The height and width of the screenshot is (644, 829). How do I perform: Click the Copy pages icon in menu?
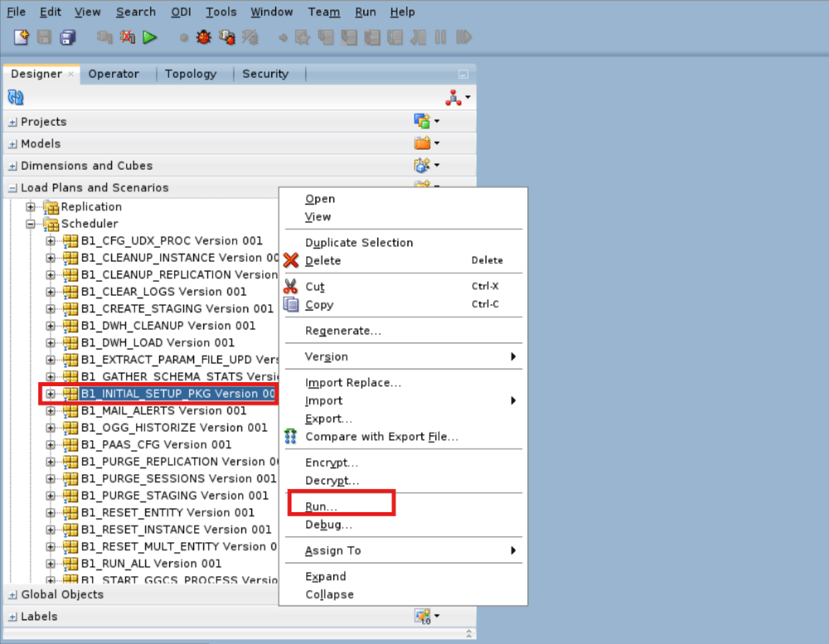click(290, 304)
